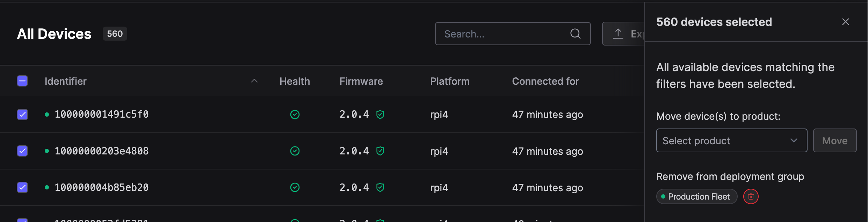Image resolution: width=868 pixels, height=222 pixels.
Task: Click the trash icon beside Production Fleet
Action: pyautogui.click(x=751, y=196)
